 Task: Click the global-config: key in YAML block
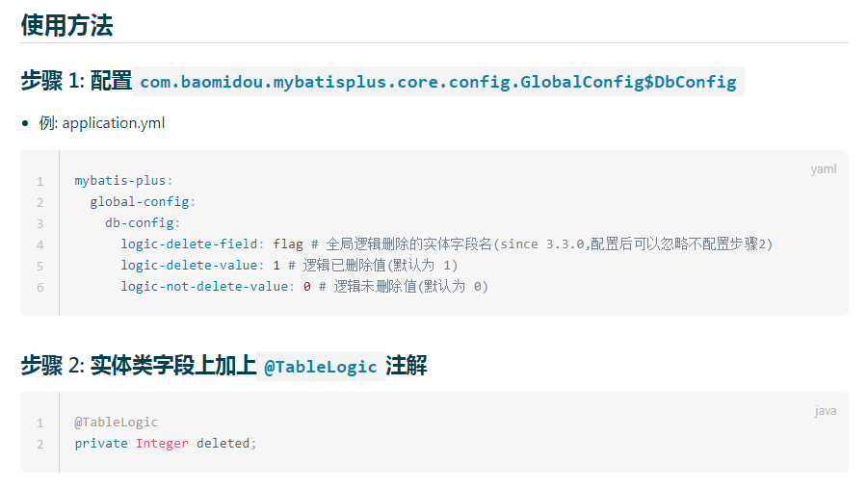click(x=143, y=202)
